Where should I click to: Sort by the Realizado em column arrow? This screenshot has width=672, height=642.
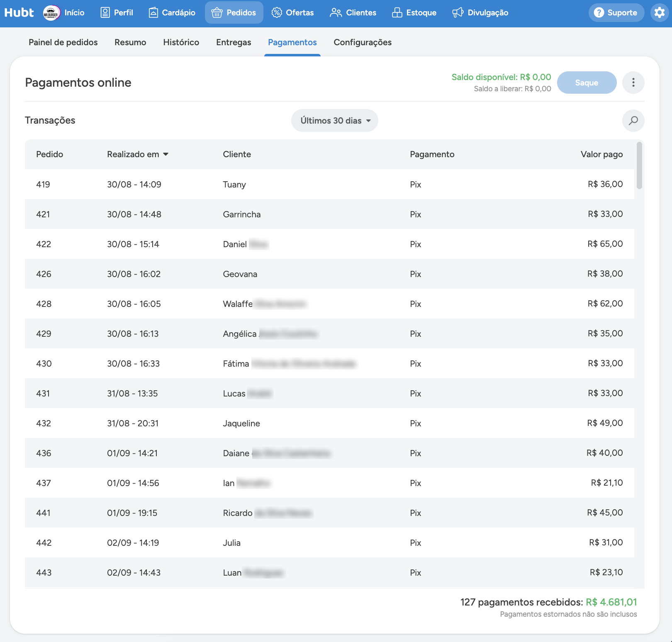166,154
